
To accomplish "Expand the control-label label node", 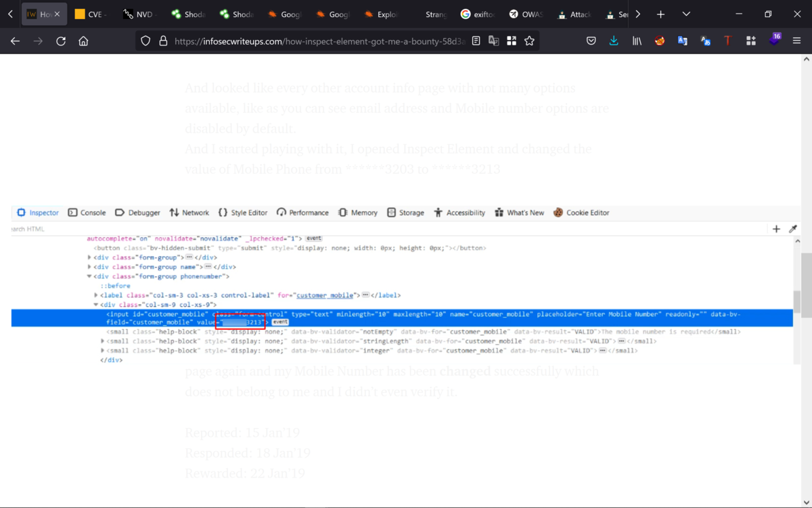I will (96, 295).
